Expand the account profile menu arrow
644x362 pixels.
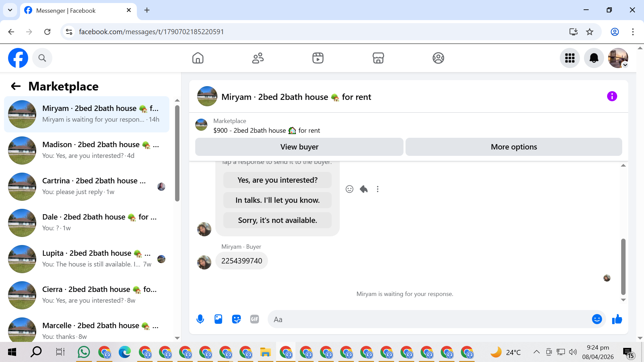[x=625, y=65]
